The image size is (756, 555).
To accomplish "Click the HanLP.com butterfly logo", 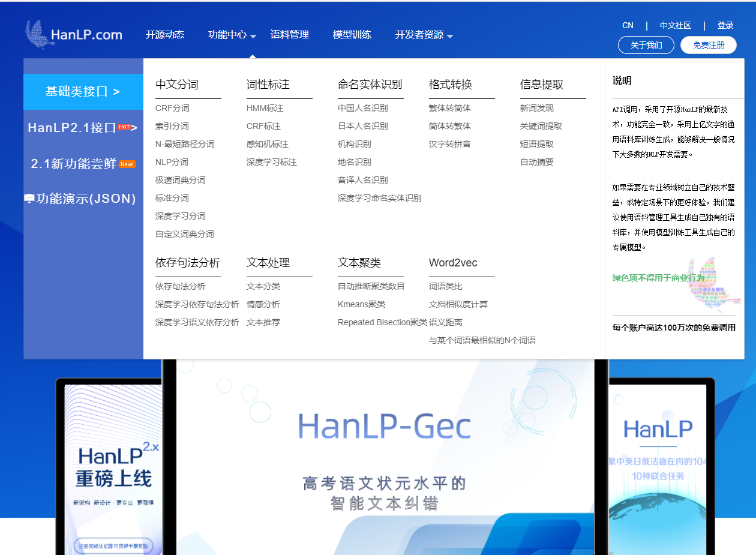I will click(74, 34).
